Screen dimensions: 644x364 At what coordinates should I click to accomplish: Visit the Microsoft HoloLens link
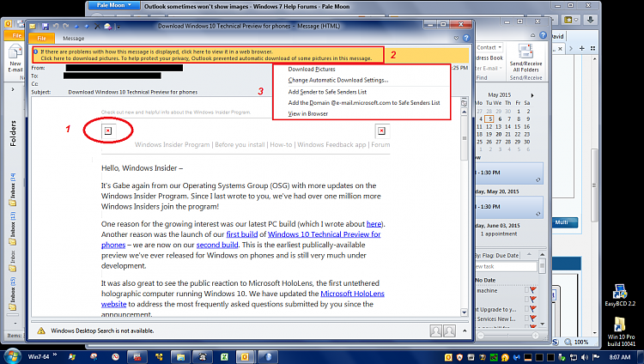tap(352, 294)
